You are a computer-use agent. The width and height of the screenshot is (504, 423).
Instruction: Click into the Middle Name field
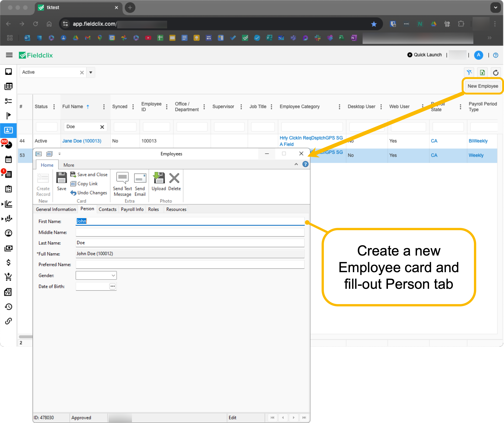(x=190, y=232)
